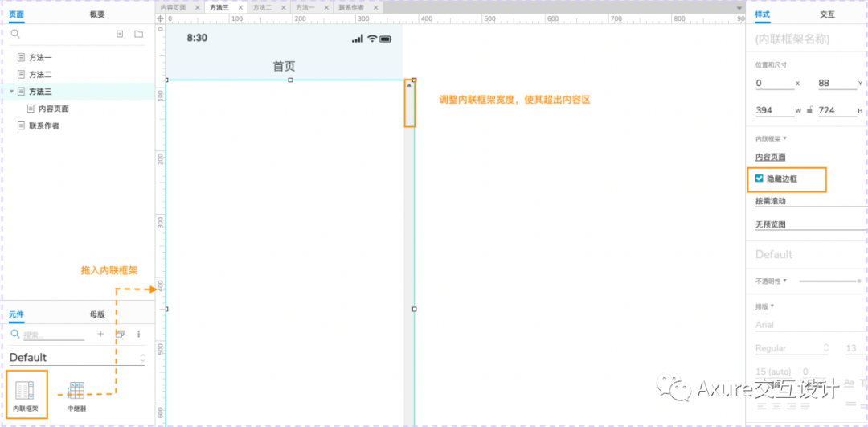Open the Regular font weight dropdown
This screenshot has width=868, height=427.
tap(792, 348)
